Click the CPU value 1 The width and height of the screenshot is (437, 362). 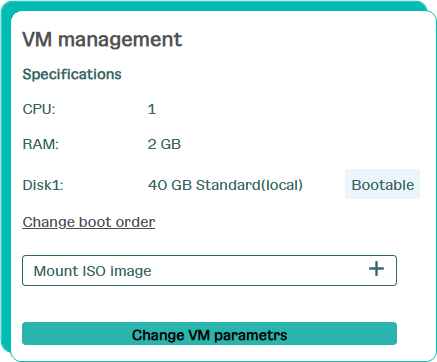pos(152,109)
